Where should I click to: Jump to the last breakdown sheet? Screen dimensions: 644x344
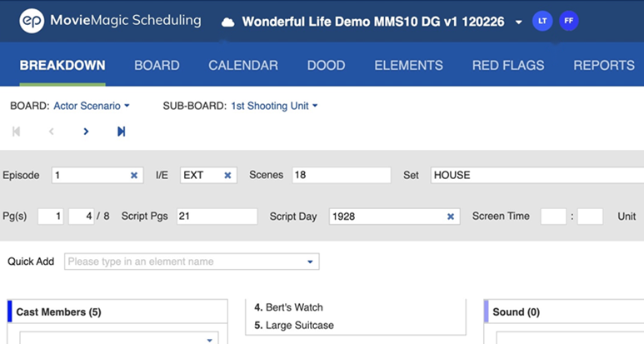tap(121, 132)
